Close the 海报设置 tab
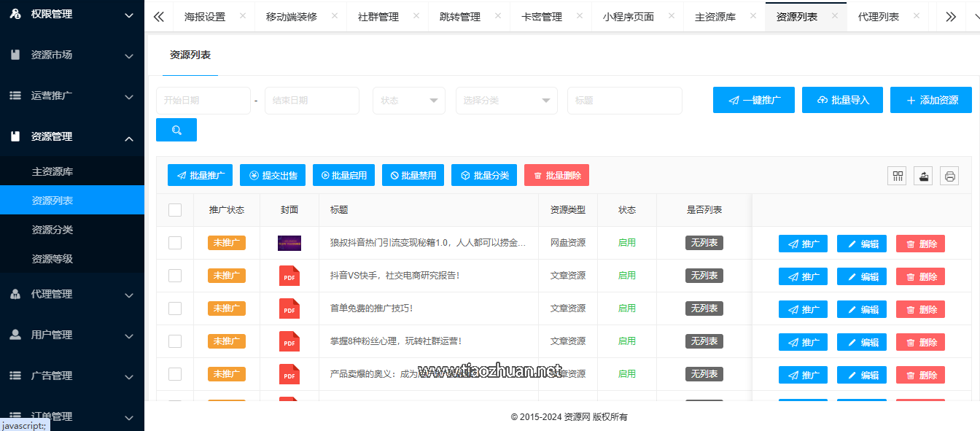Screen dimensions: 980x431 (x=243, y=16)
